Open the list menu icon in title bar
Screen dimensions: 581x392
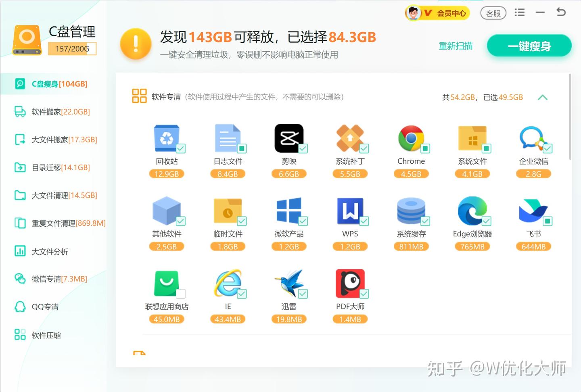(520, 13)
